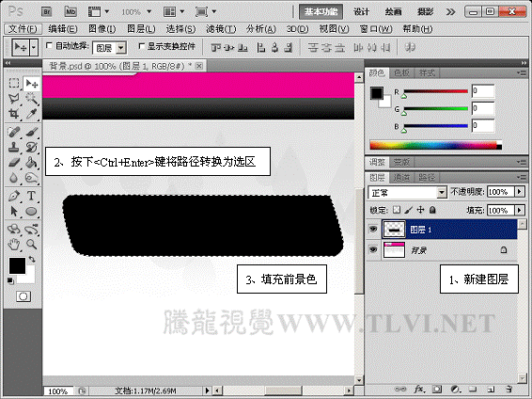Create new adjustment layer
The height and width of the screenshot is (399, 532).
coord(455,390)
